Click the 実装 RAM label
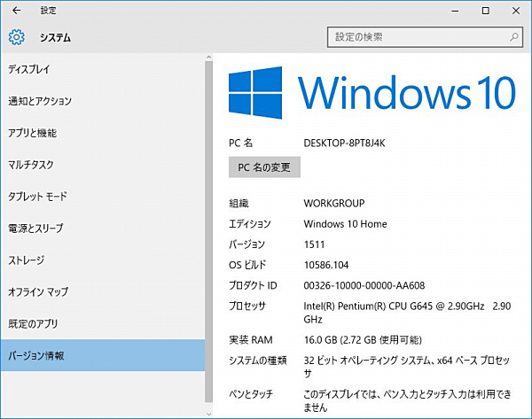This screenshot has width=532, height=419. 251,340
